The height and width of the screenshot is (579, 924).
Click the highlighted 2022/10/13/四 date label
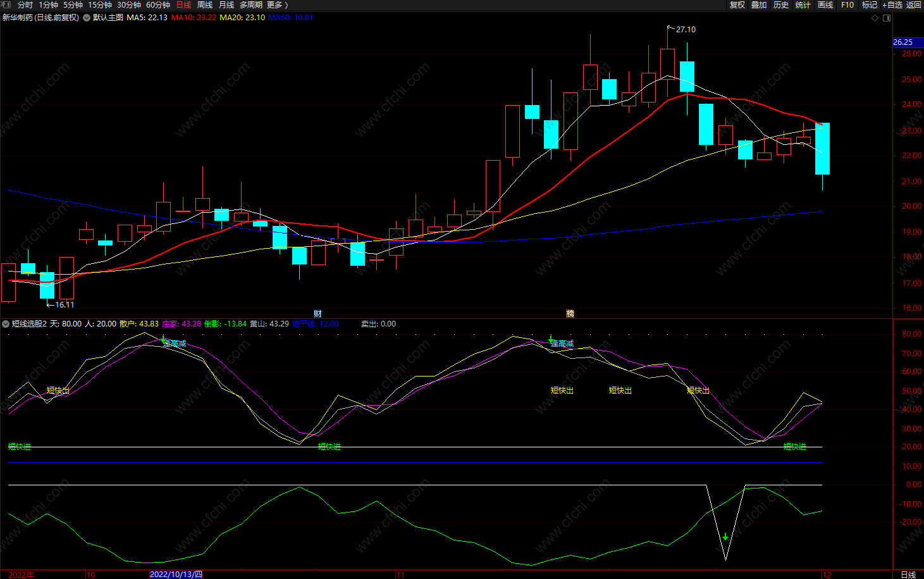(x=176, y=575)
